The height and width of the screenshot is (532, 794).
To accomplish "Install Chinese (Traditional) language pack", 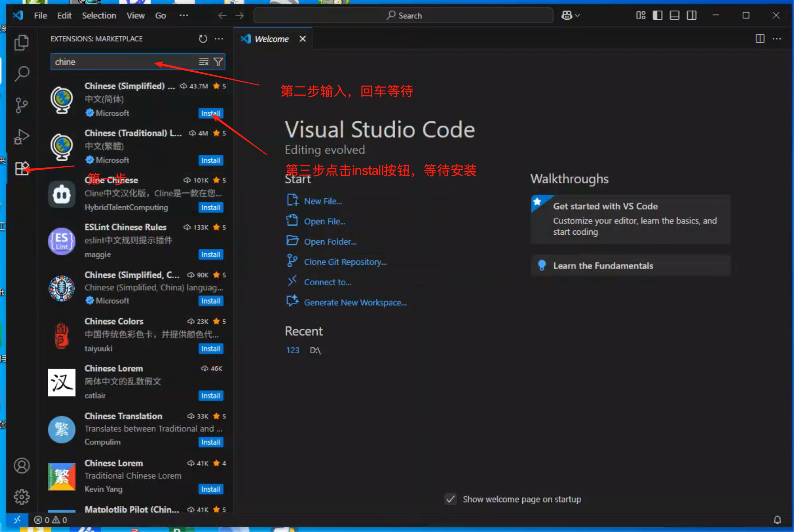I will pyautogui.click(x=211, y=160).
